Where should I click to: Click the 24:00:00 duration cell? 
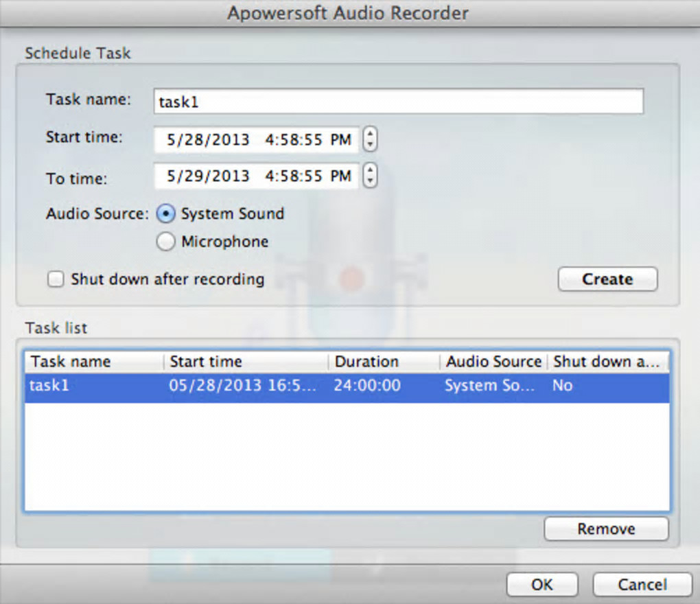click(367, 385)
